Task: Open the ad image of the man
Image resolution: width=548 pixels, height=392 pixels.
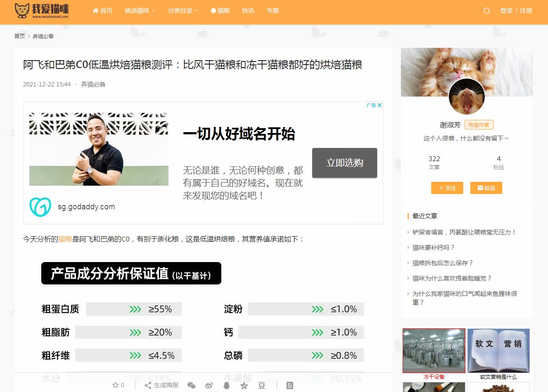Action: (99, 149)
